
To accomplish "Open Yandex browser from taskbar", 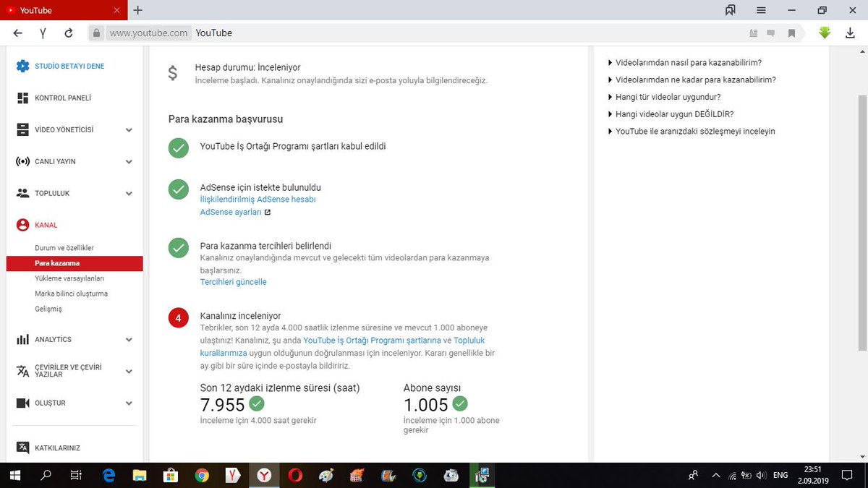I will pos(264,475).
